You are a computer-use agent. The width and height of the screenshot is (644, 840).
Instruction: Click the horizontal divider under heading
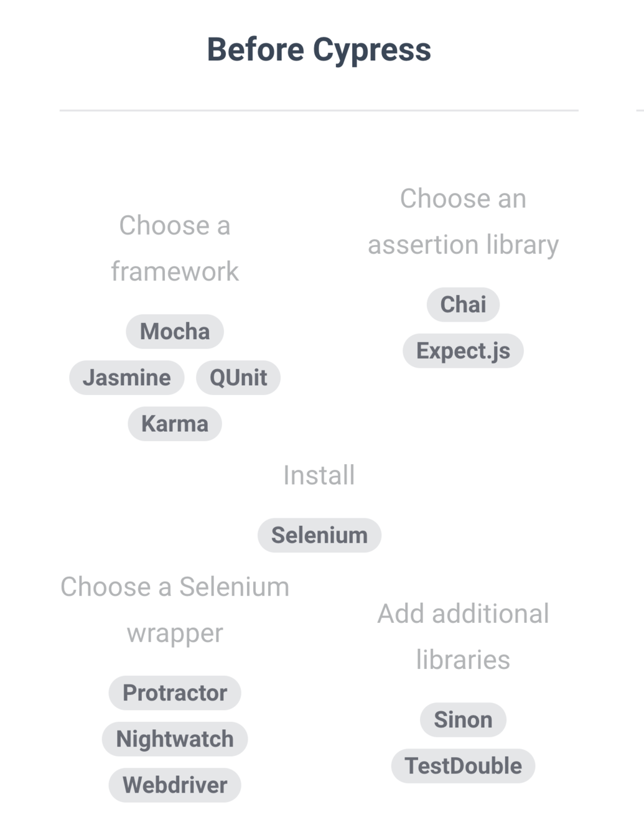coord(319,111)
